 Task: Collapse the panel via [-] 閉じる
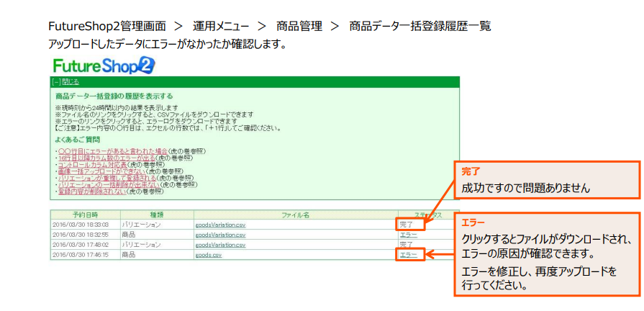(x=65, y=82)
